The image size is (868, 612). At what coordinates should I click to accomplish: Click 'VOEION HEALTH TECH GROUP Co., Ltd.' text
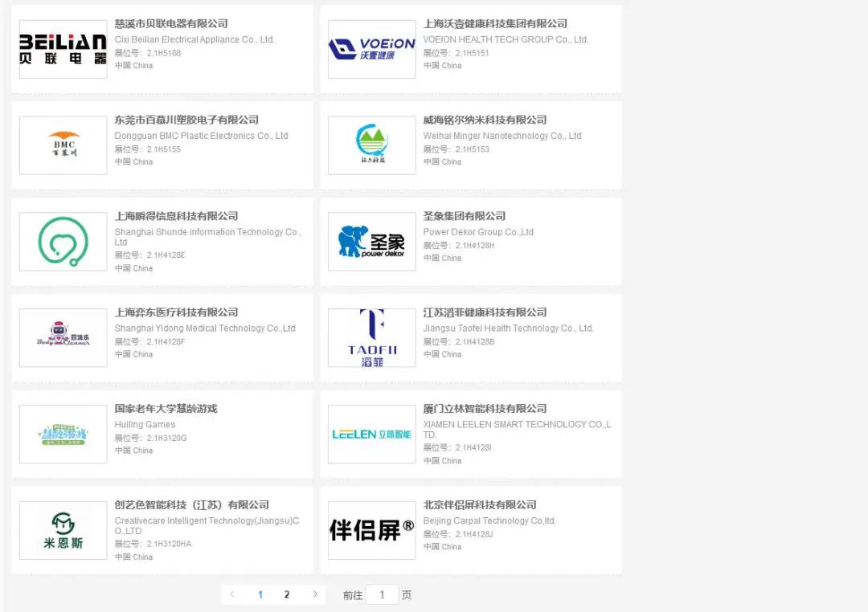point(506,40)
